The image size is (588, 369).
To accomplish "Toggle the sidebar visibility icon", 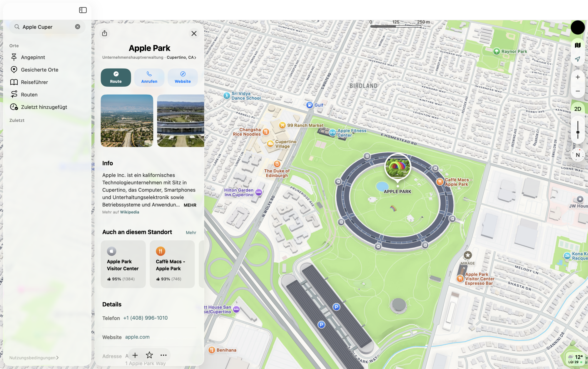I will [x=83, y=10].
